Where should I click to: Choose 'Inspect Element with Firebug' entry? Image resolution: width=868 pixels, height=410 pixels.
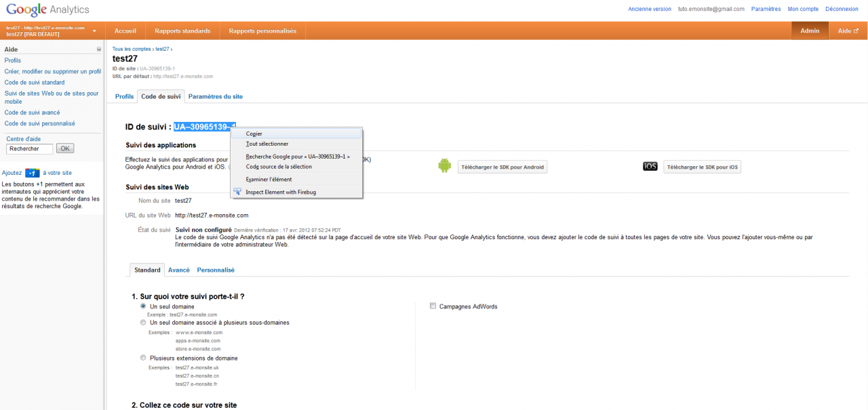tap(296, 192)
